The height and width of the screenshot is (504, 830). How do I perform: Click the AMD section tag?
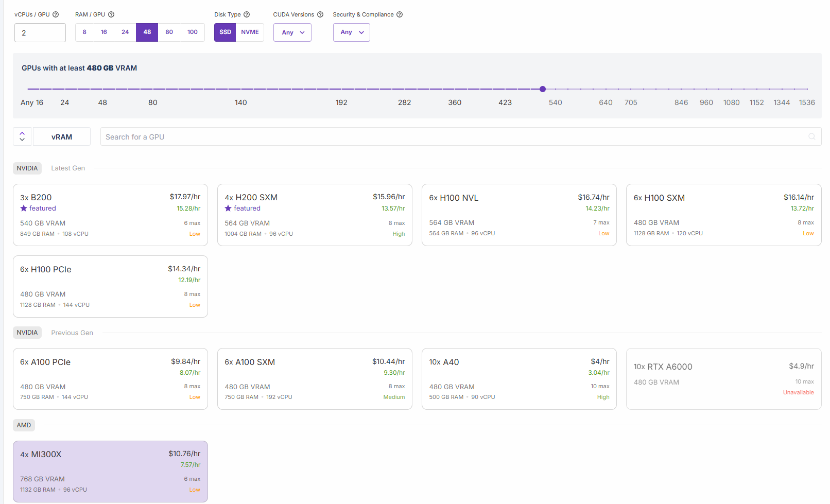tap(24, 425)
